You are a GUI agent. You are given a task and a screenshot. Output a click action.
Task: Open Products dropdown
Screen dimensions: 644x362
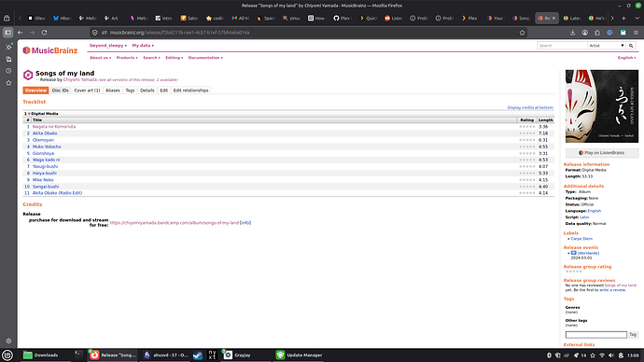(127, 58)
